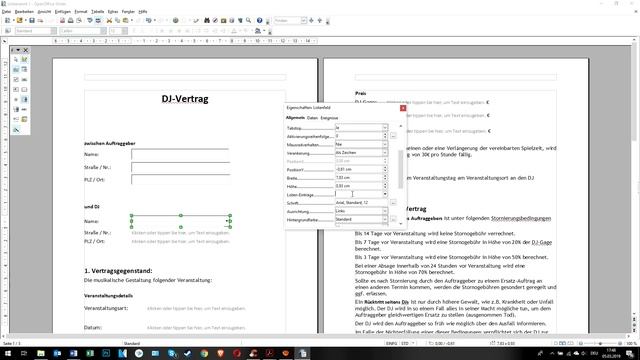The width and height of the screenshot is (640, 360).
Task: Click the Zoom magnifier icon in toolbar
Action: (249, 20)
